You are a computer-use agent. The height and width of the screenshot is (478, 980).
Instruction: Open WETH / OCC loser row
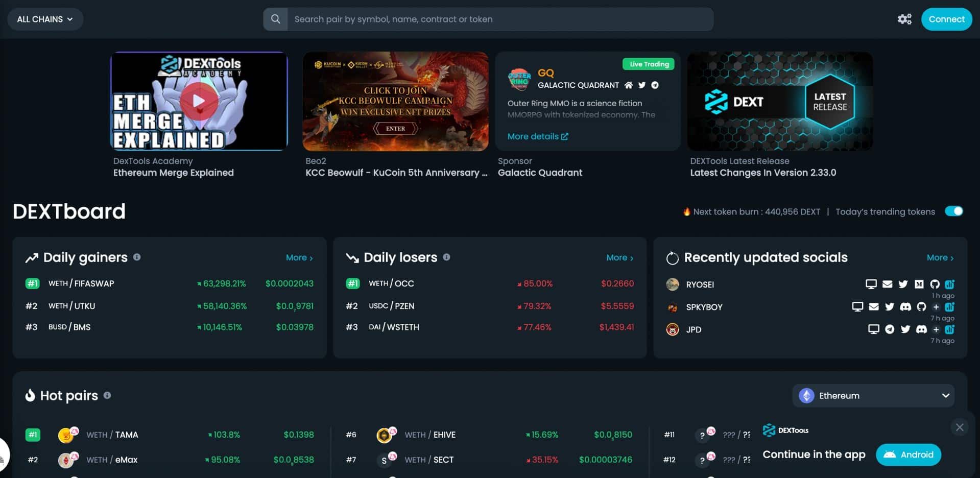click(x=490, y=283)
